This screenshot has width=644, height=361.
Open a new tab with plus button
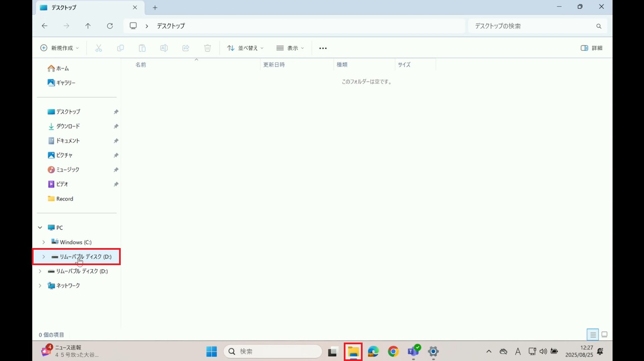(155, 8)
